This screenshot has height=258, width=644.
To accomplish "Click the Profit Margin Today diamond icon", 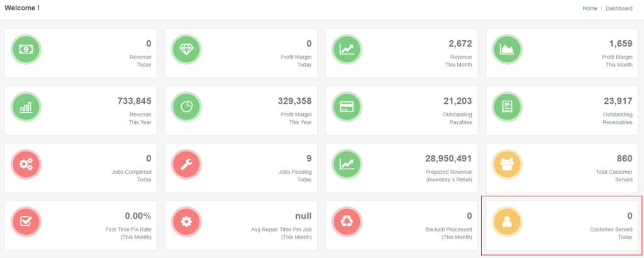I will point(186,50).
